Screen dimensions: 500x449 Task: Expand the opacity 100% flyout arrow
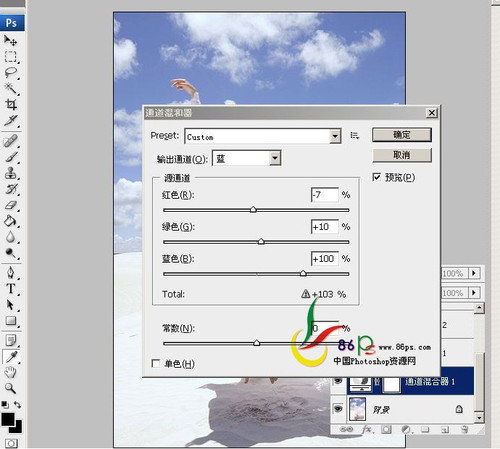coord(474,273)
